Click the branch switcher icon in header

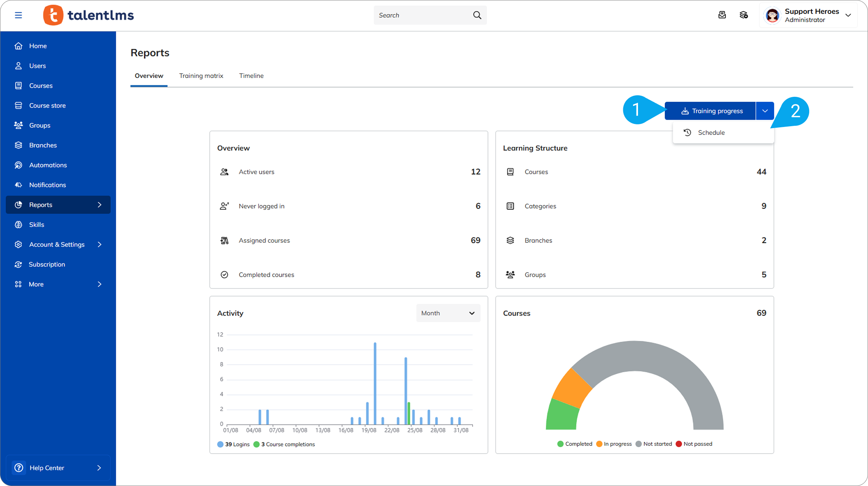[x=744, y=15]
